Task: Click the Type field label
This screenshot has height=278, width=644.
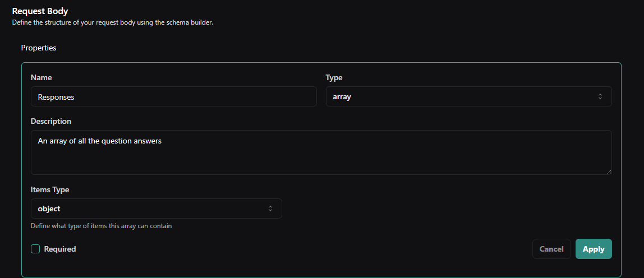Action: click(x=334, y=77)
